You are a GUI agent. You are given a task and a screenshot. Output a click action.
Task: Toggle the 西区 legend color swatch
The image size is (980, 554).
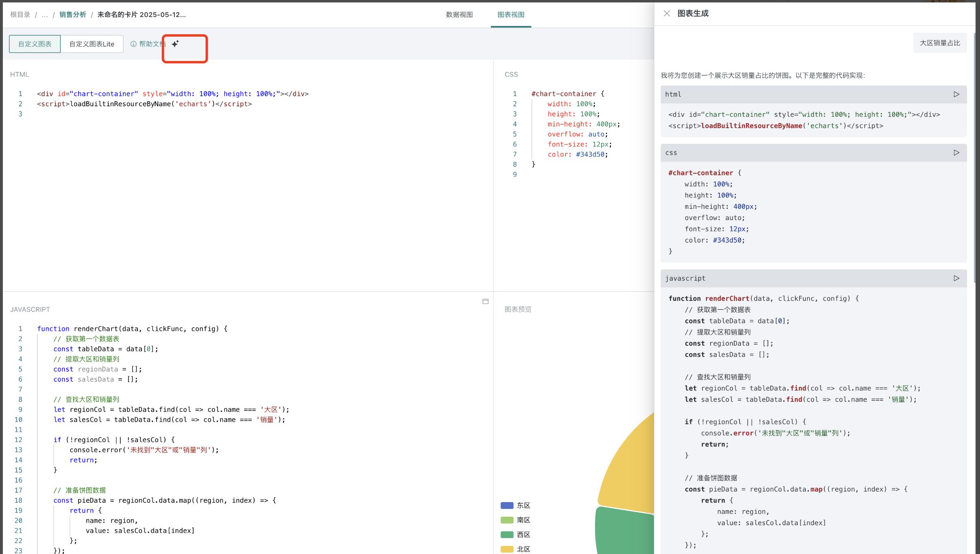[x=507, y=535]
